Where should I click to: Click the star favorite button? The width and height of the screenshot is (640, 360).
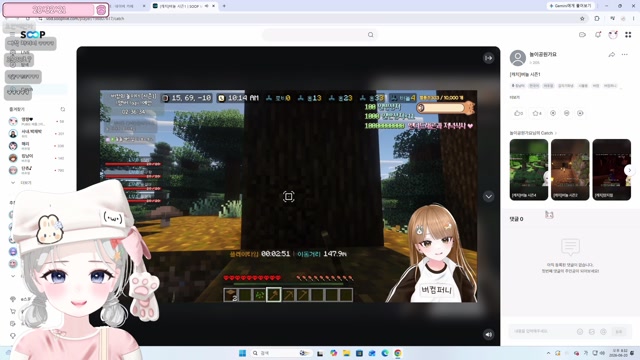coord(537,113)
